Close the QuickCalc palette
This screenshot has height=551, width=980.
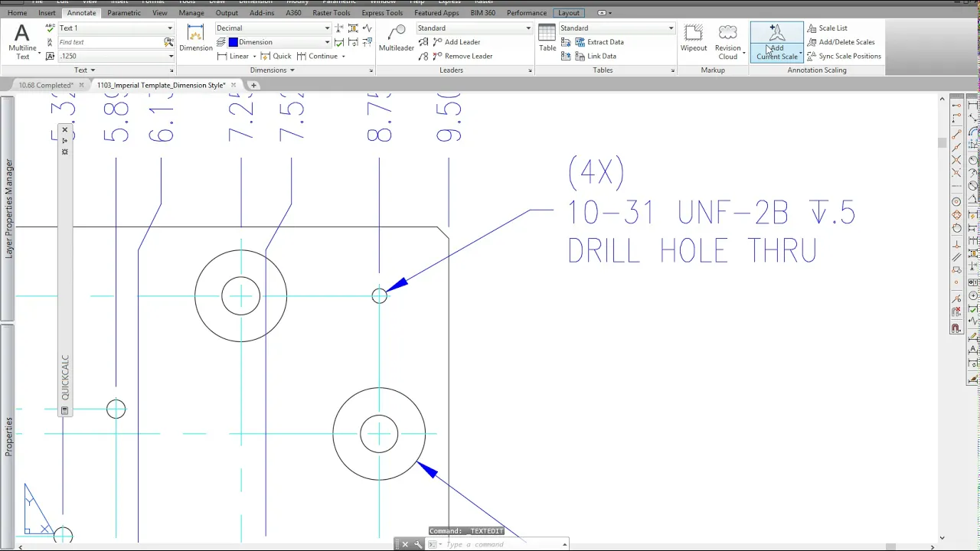(x=65, y=130)
